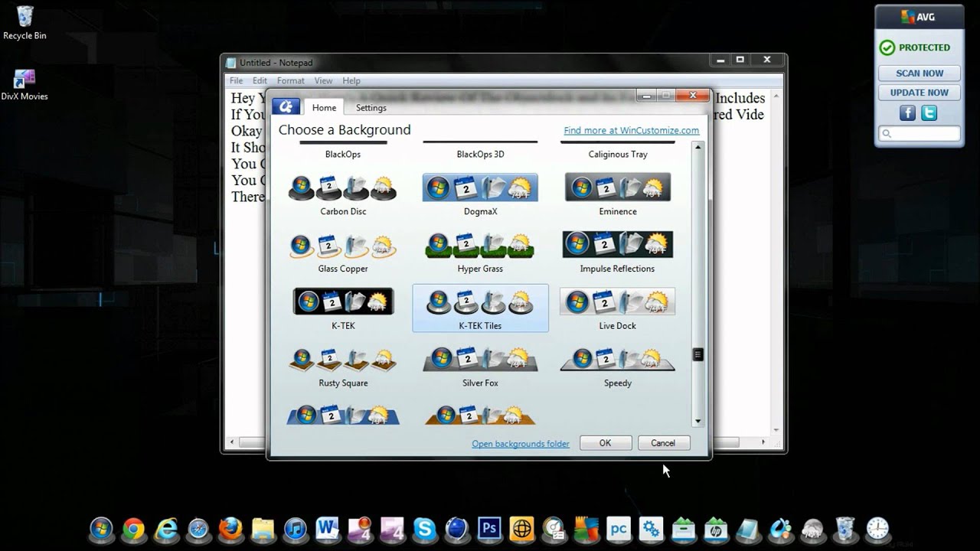Select the DogmaX background
The width and height of the screenshot is (980, 551).
tap(480, 194)
